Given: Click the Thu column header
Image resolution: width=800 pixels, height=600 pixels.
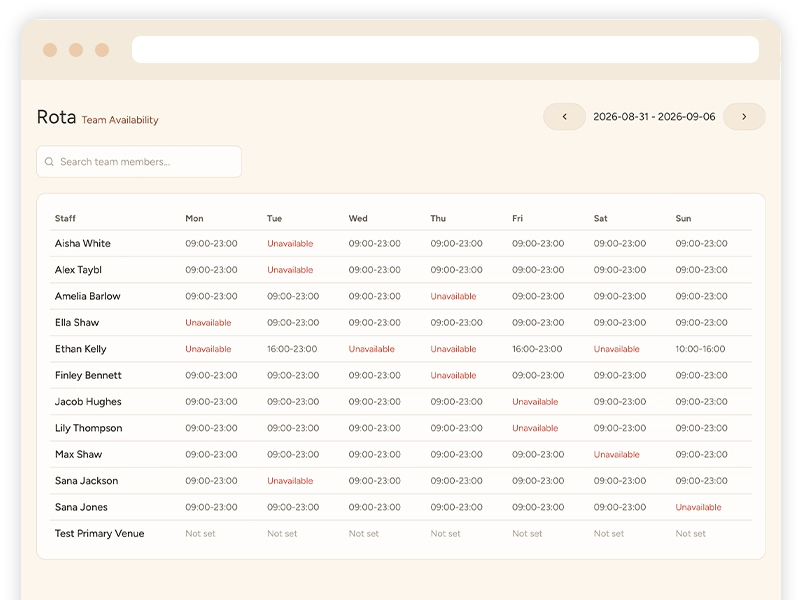Looking at the screenshot, I should [438, 218].
